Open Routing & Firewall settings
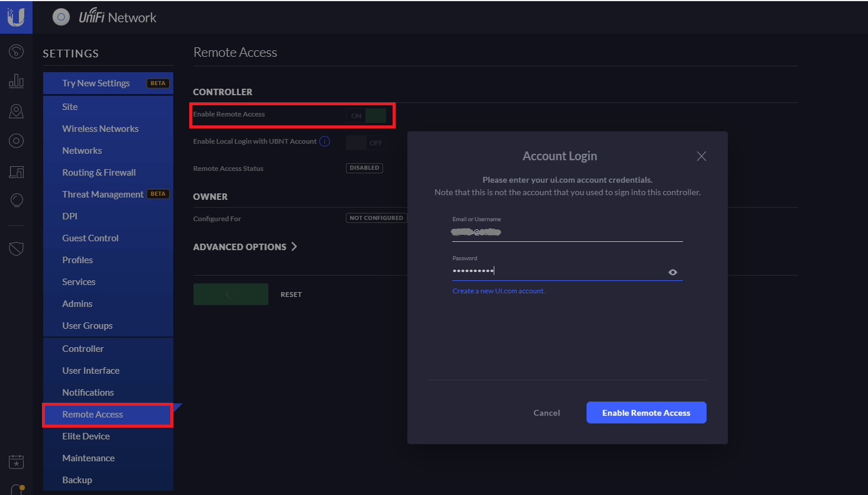The height and width of the screenshot is (495, 868). coord(108,172)
